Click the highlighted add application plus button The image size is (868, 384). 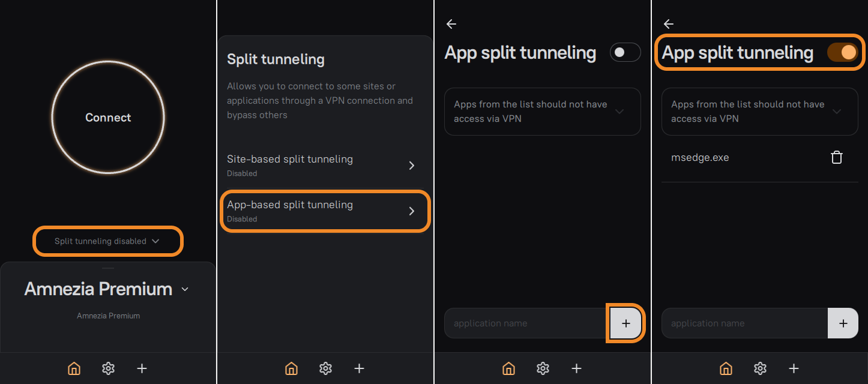pos(625,323)
